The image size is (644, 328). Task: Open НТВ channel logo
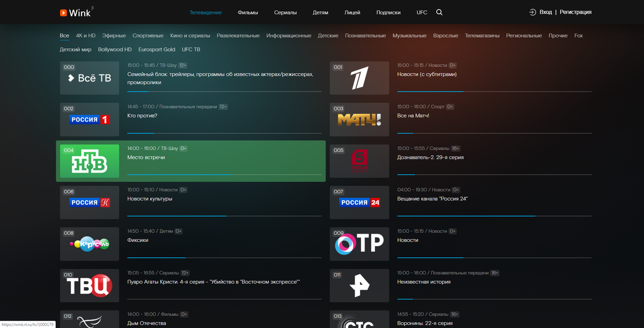(x=90, y=161)
